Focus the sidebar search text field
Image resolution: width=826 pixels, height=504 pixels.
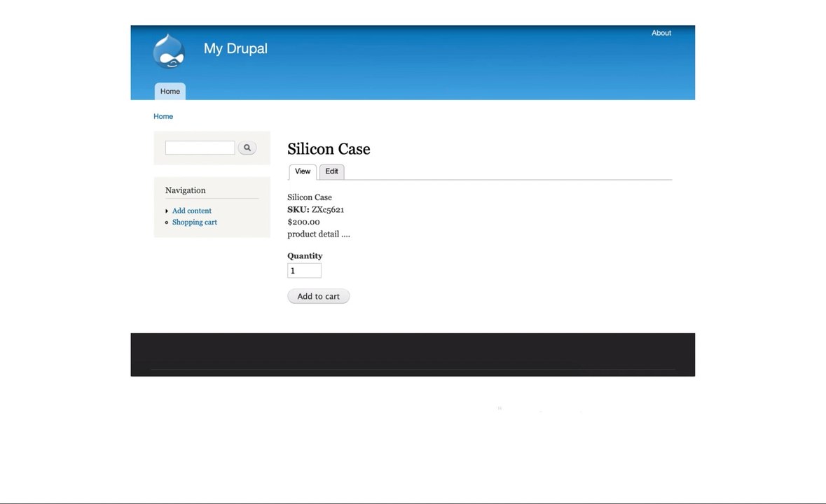coord(200,148)
